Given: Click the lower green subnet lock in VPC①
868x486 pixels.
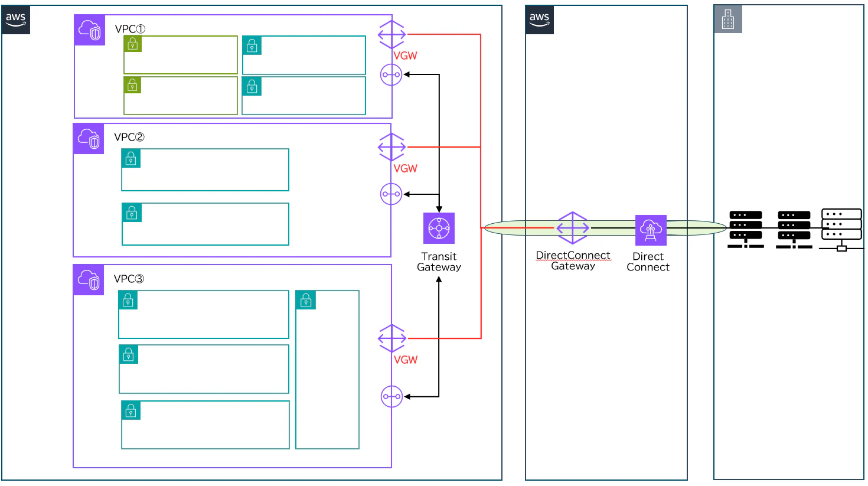Looking at the screenshot, I should pyautogui.click(x=133, y=85).
